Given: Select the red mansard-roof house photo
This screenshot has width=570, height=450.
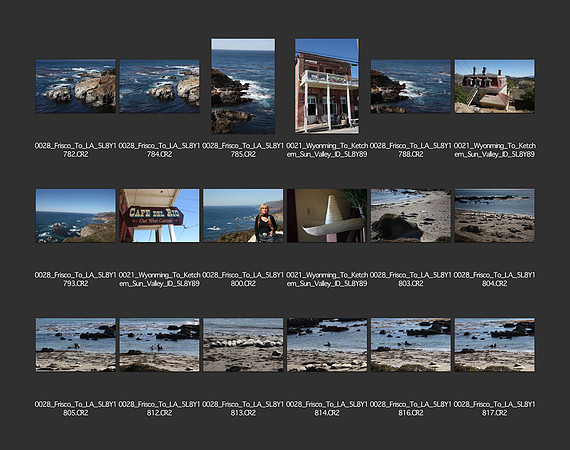Looking at the screenshot, I should coord(494,86).
